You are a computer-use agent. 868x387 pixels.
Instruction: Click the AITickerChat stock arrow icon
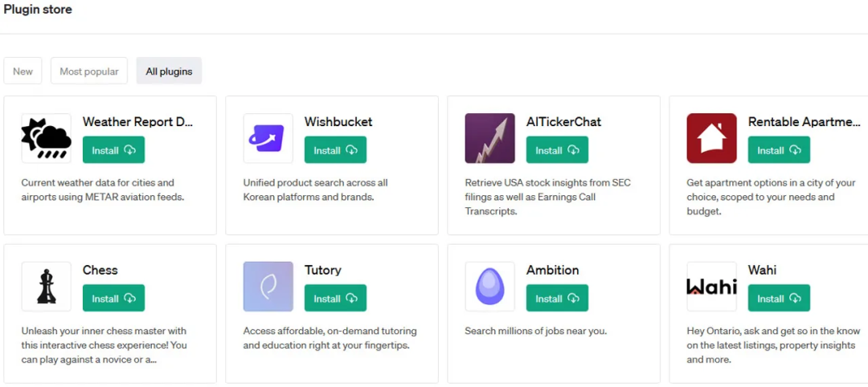point(489,138)
